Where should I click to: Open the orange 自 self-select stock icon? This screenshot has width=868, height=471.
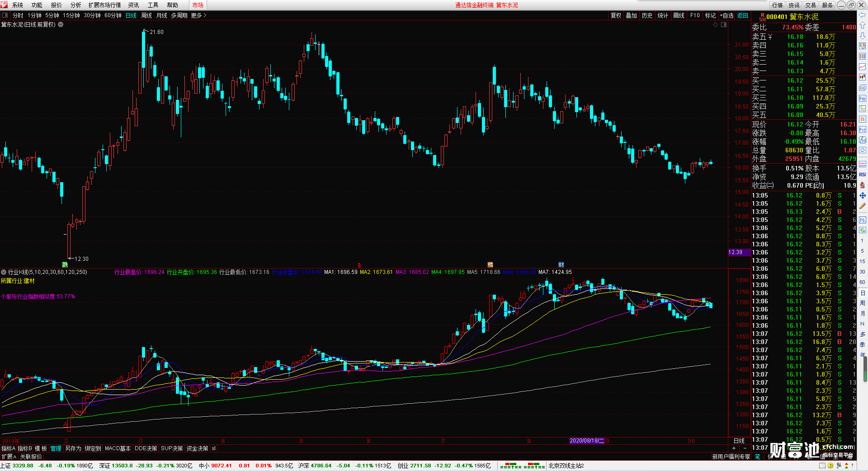tap(863, 119)
